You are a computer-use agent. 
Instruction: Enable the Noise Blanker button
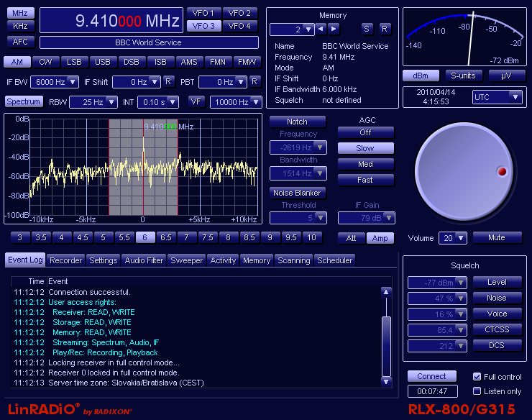click(297, 193)
